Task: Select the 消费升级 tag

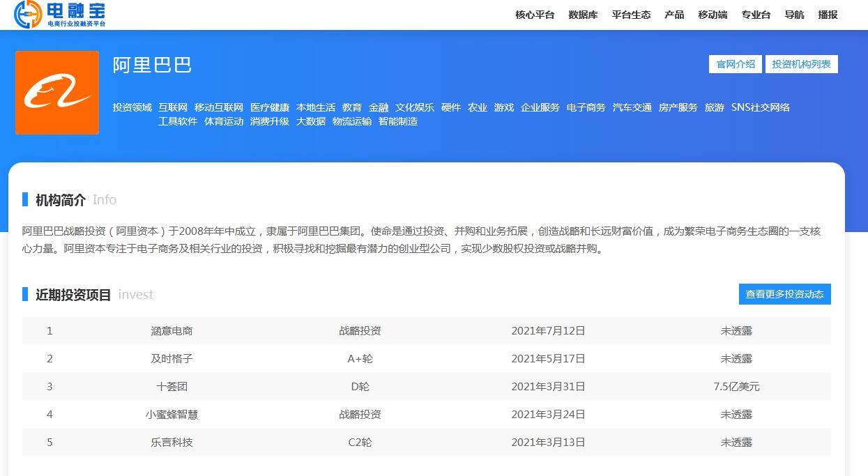Action: click(x=270, y=121)
